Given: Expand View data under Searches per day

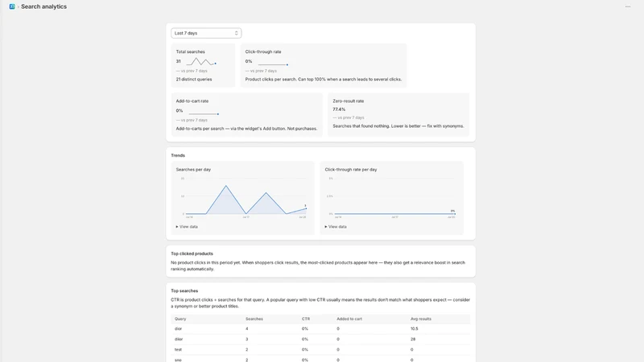Looking at the screenshot, I should [x=187, y=227].
